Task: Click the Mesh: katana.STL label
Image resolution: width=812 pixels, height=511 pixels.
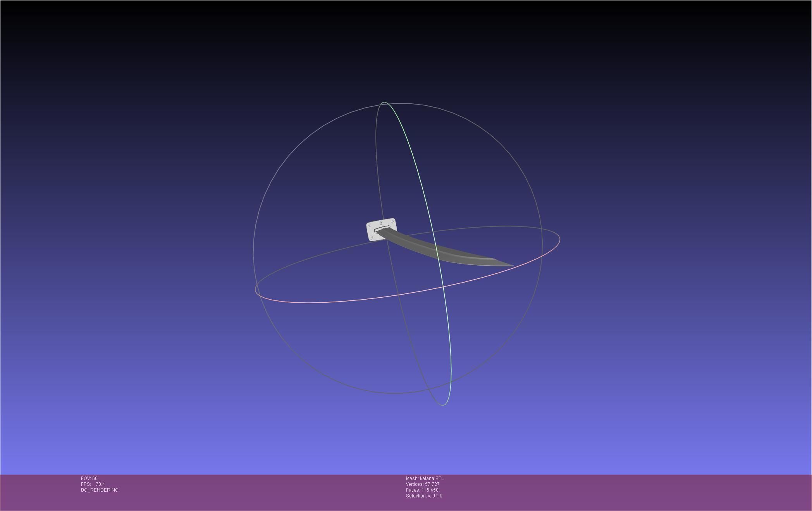Action: pos(425,478)
